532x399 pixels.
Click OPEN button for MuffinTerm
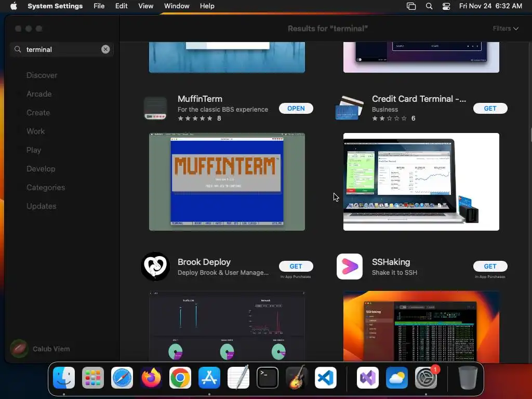point(296,108)
